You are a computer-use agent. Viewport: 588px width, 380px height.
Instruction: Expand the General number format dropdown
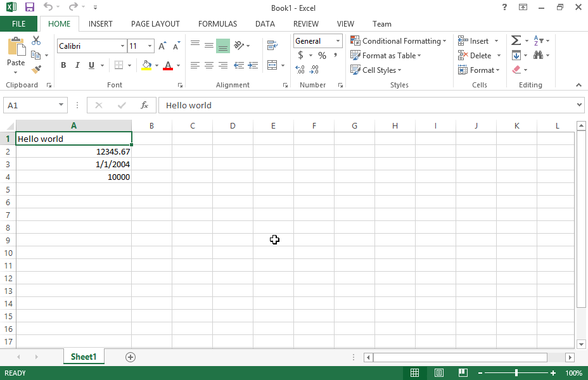[x=338, y=41]
